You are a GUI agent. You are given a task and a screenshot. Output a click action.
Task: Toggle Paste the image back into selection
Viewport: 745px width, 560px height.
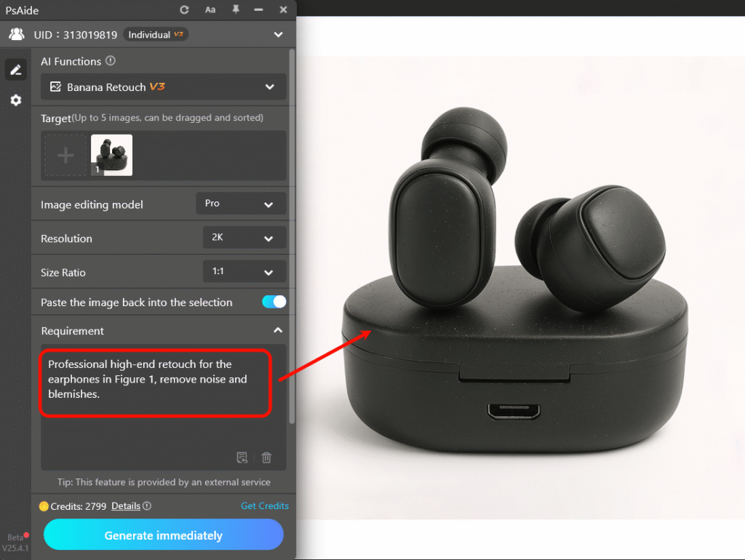pyautogui.click(x=274, y=302)
